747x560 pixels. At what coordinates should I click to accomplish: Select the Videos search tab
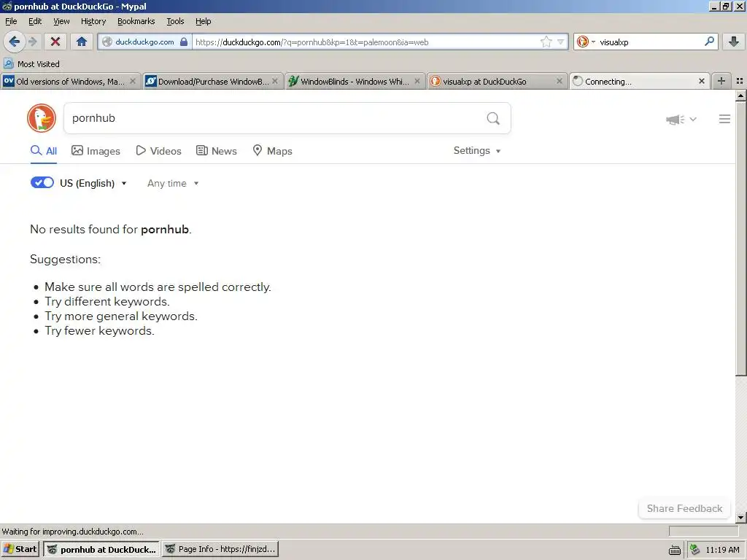pos(158,151)
